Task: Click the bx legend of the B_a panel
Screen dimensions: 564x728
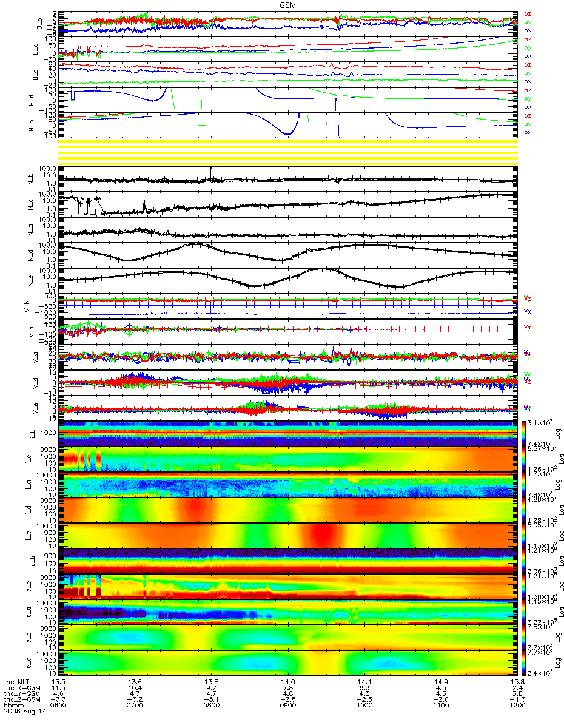Action: point(528,81)
